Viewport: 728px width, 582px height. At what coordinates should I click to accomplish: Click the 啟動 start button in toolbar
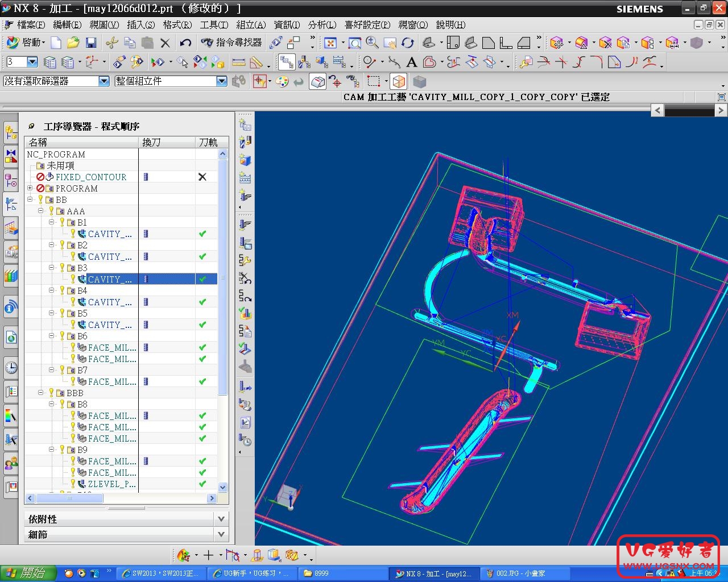coord(25,43)
